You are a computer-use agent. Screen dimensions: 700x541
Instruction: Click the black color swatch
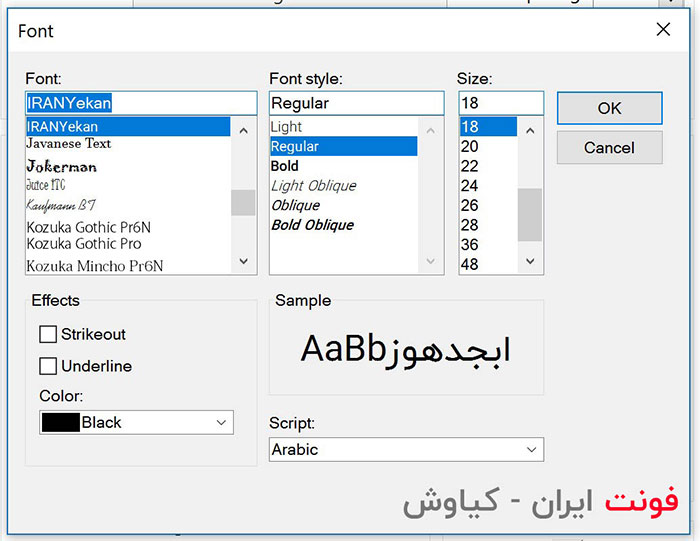point(61,423)
